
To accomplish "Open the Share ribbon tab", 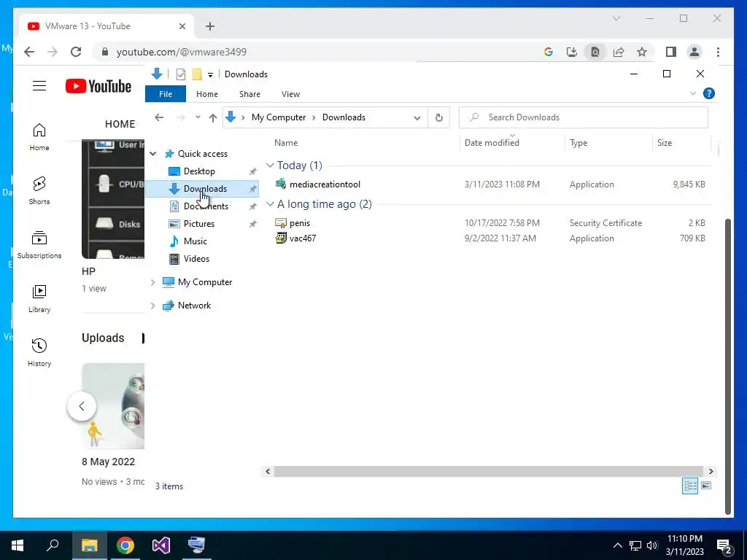I will (x=249, y=94).
